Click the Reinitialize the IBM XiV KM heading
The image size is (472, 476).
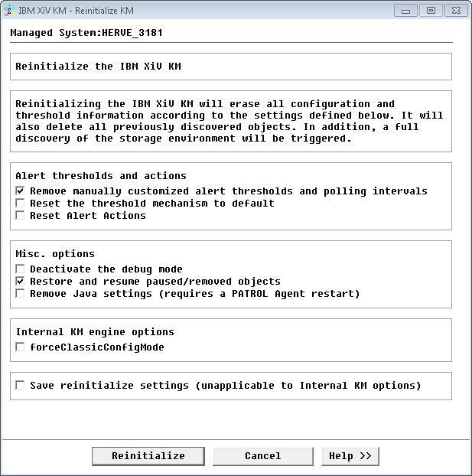click(99, 66)
